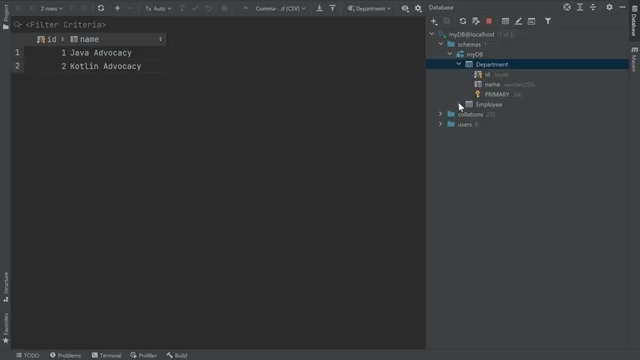
Task: Select the Employee table in the tree
Action: point(489,104)
